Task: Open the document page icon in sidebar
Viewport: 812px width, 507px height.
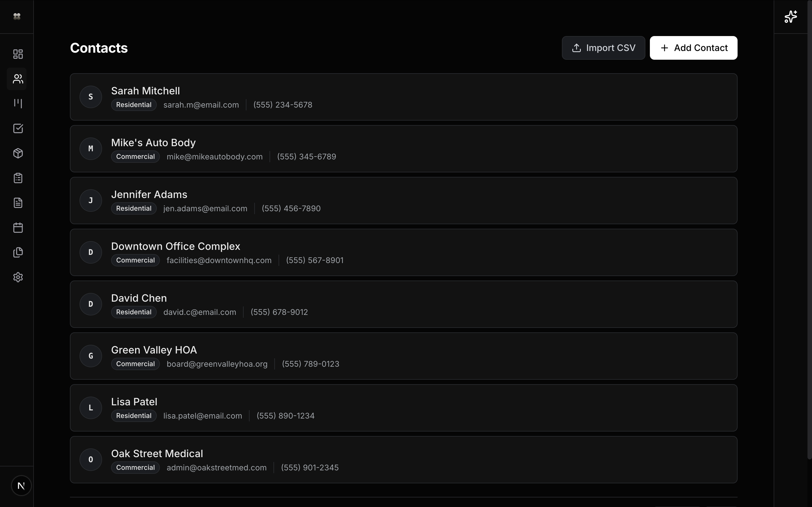Action: click(x=18, y=203)
